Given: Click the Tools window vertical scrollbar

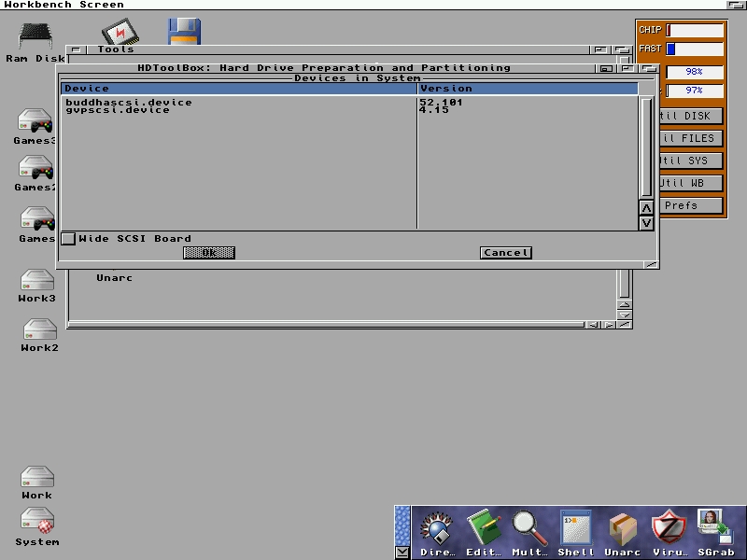Looking at the screenshot, I should pos(625,284).
